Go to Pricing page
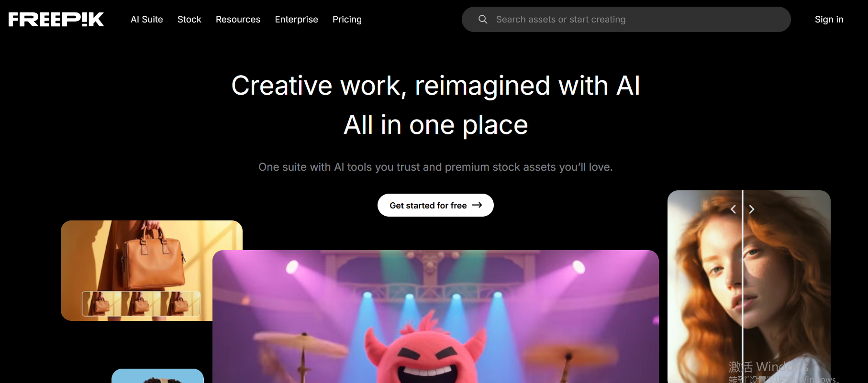The image size is (868, 383). pyautogui.click(x=347, y=19)
